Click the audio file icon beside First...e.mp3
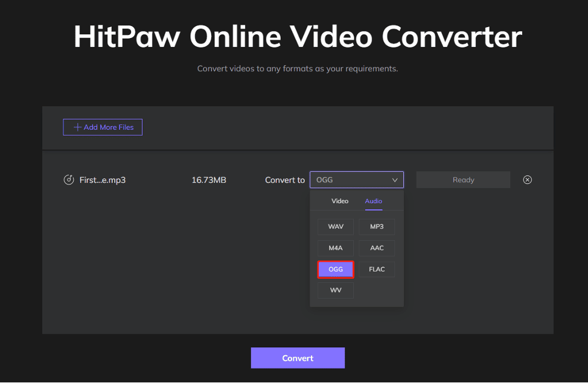Image resolution: width=588 pixels, height=383 pixels. pos(69,180)
